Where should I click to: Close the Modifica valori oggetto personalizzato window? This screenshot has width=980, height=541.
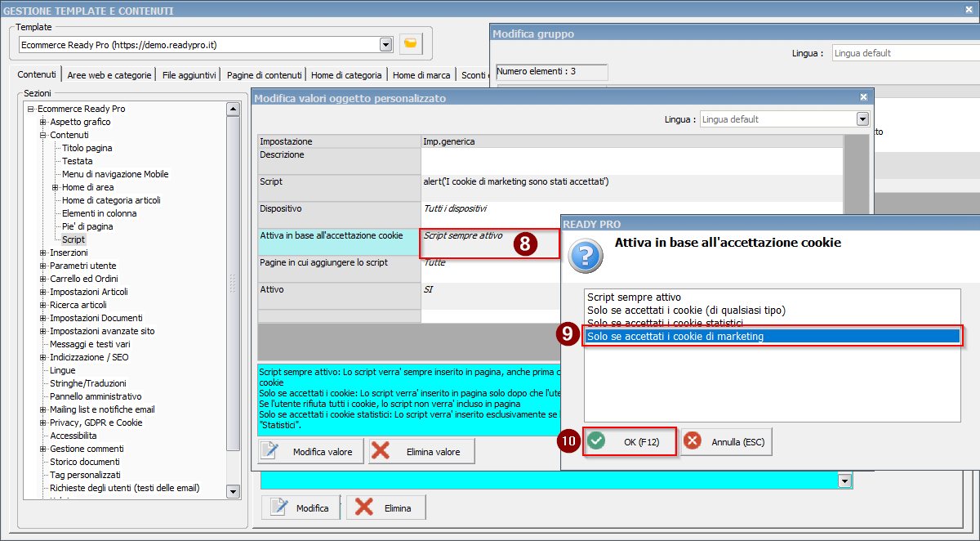[863, 97]
